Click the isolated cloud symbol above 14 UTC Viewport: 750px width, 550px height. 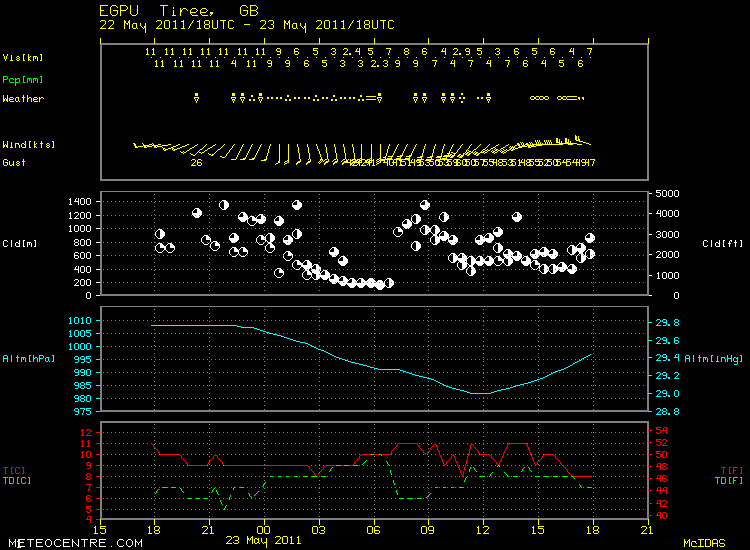click(x=517, y=216)
